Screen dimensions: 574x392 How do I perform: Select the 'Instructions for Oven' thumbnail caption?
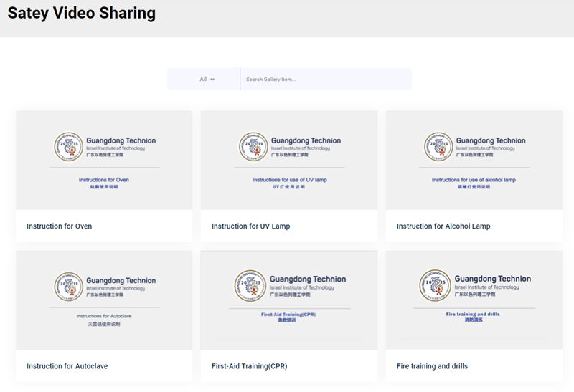[x=104, y=180]
